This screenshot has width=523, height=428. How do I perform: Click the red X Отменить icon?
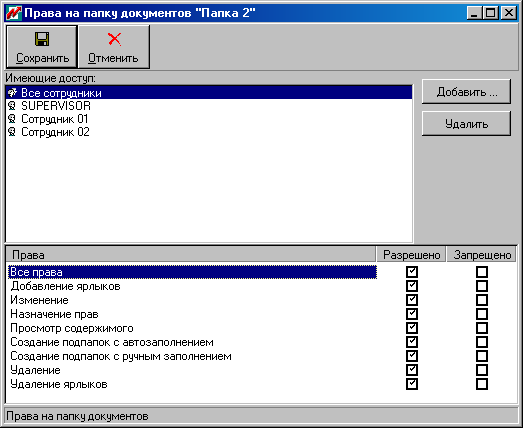tap(114, 39)
